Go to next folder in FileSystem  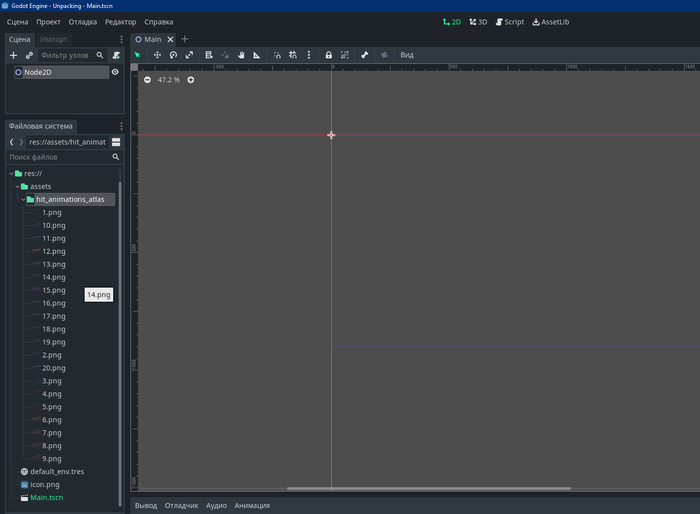coord(21,142)
